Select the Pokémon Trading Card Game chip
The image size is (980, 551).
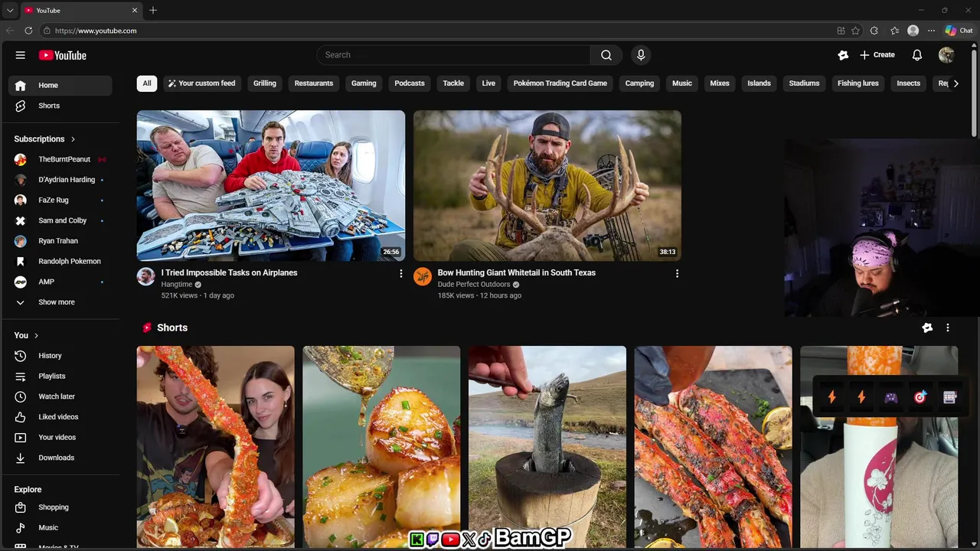(560, 83)
